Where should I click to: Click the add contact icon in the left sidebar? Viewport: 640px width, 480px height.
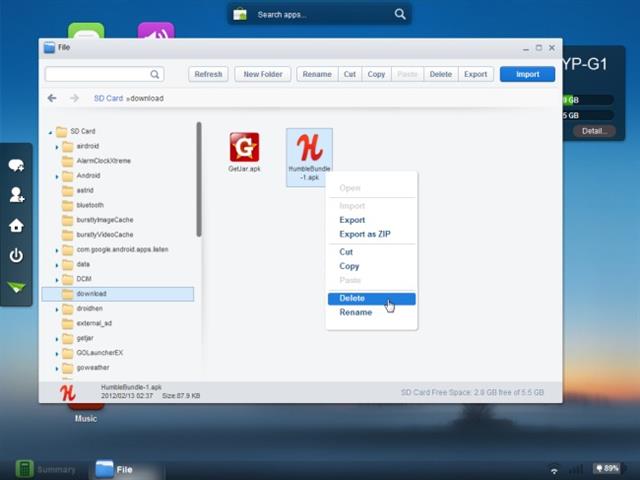click(16, 196)
